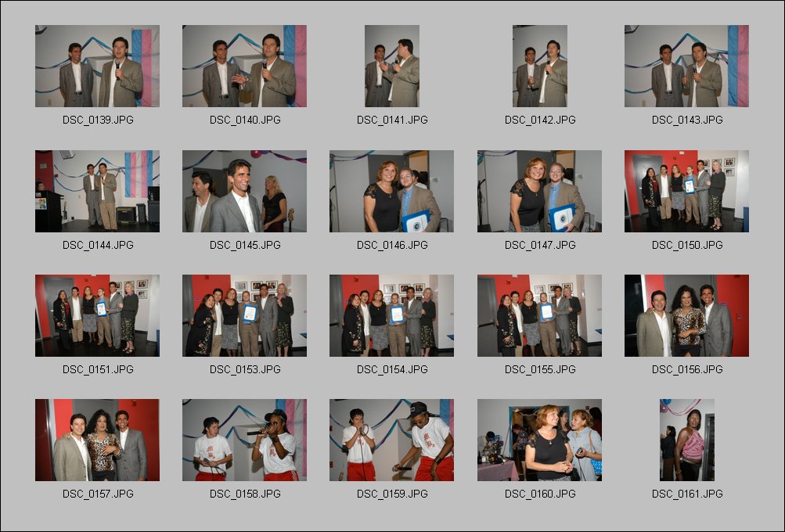The image size is (785, 532).
Task: Select the DSC_0151.JPG group photo thumbnail
Action: 97,315
